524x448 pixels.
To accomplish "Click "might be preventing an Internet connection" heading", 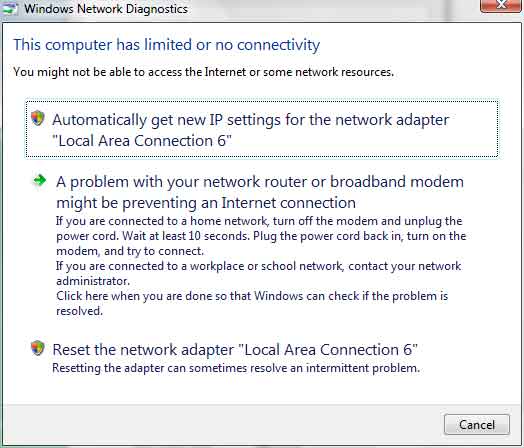I will click(206, 203).
